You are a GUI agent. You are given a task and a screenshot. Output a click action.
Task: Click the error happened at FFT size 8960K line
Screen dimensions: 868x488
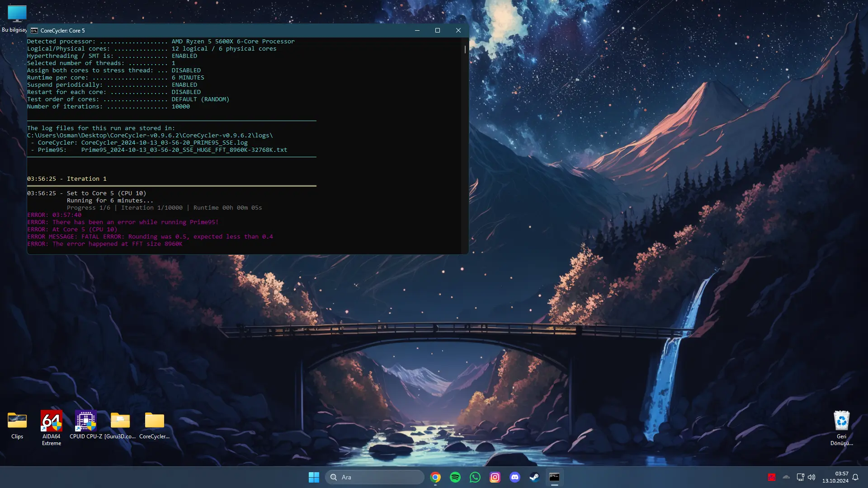[x=105, y=244]
